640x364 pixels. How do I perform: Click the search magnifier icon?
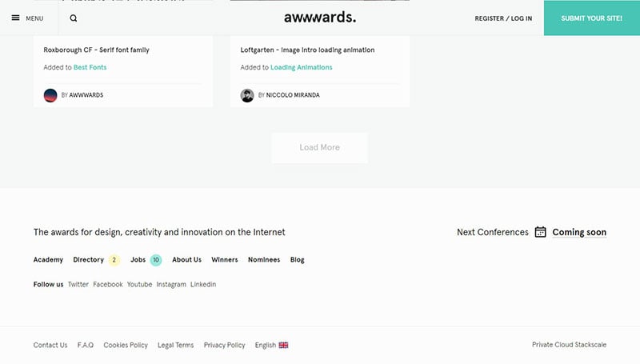click(x=74, y=18)
